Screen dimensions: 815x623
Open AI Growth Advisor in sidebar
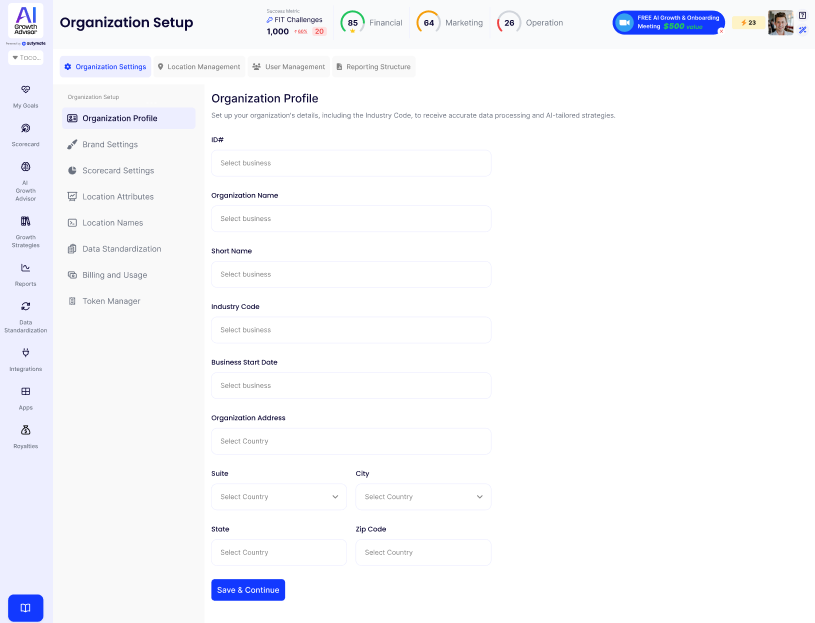[25, 167]
